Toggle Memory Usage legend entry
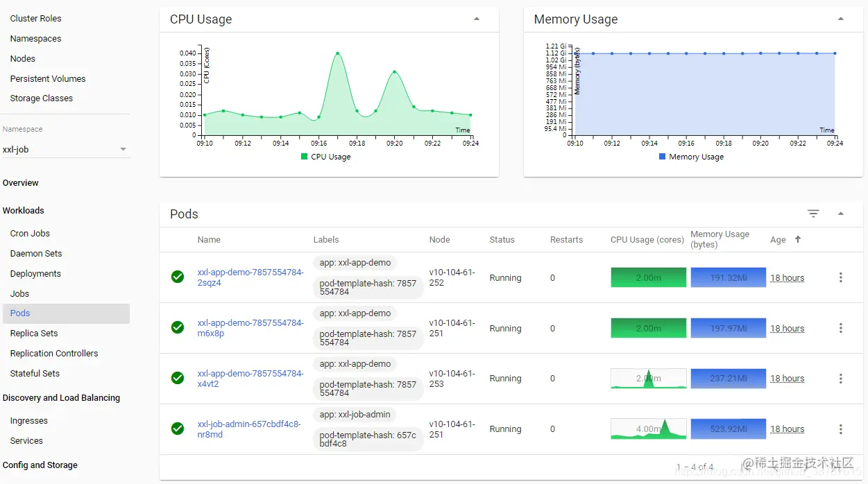The height and width of the screenshot is (484, 868). coord(691,157)
